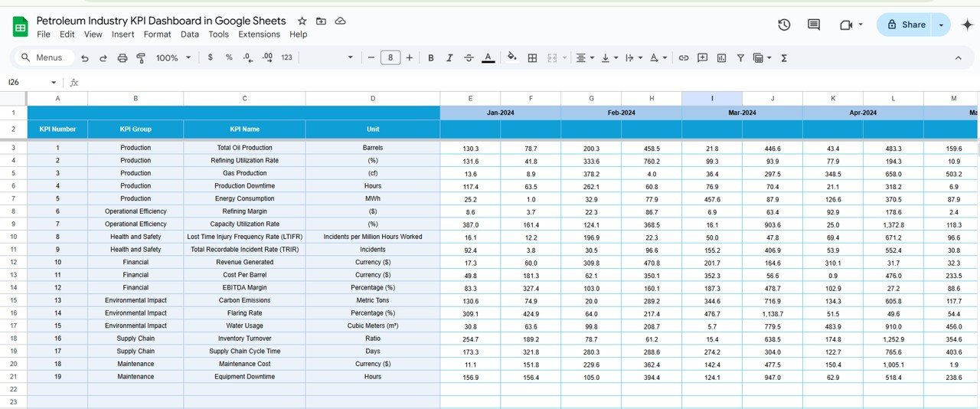This screenshot has width=980, height=409.
Task: Click the Redo arrow
Action: [x=103, y=57]
